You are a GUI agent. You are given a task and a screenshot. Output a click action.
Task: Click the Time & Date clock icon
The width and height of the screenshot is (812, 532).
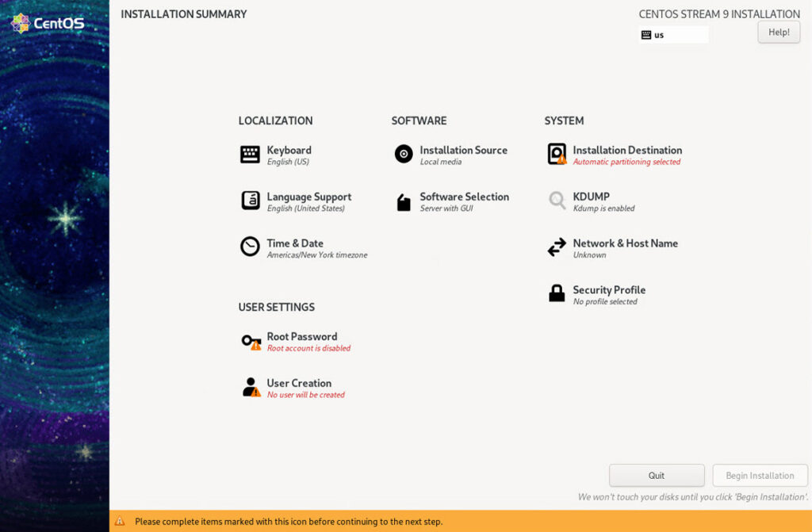(x=250, y=247)
